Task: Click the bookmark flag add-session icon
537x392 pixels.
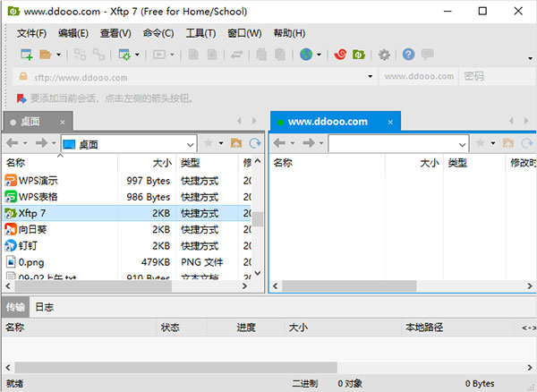Action: coord(21,98)
